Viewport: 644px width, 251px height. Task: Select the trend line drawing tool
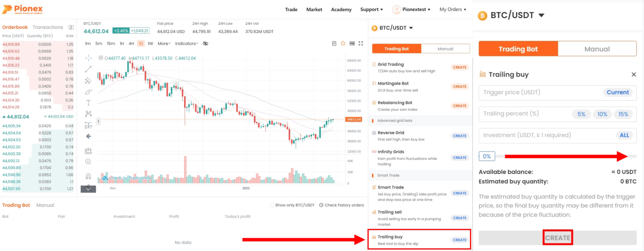click(x=88, y=69)
